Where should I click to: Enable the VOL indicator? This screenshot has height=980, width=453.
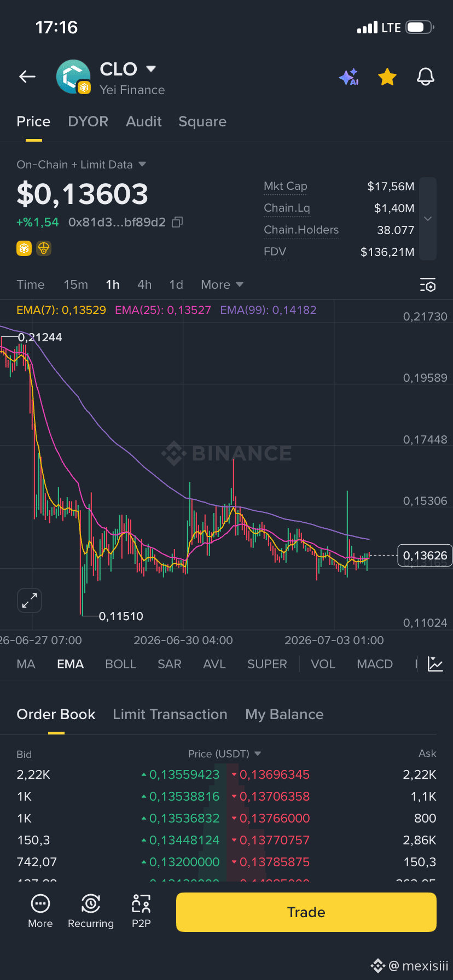323,664
